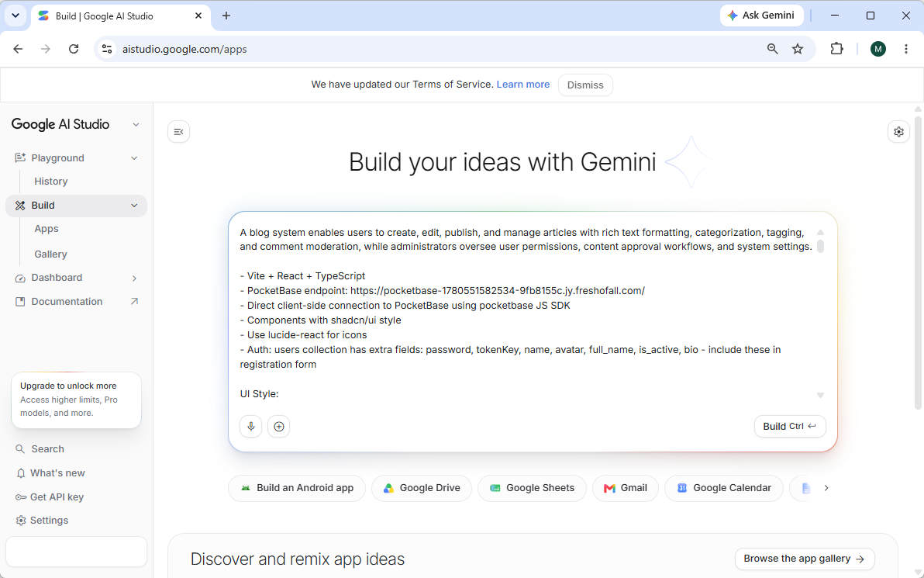This screenshot has height=578, width=924.
Task: Click Get API key
Action: [57, 497]
